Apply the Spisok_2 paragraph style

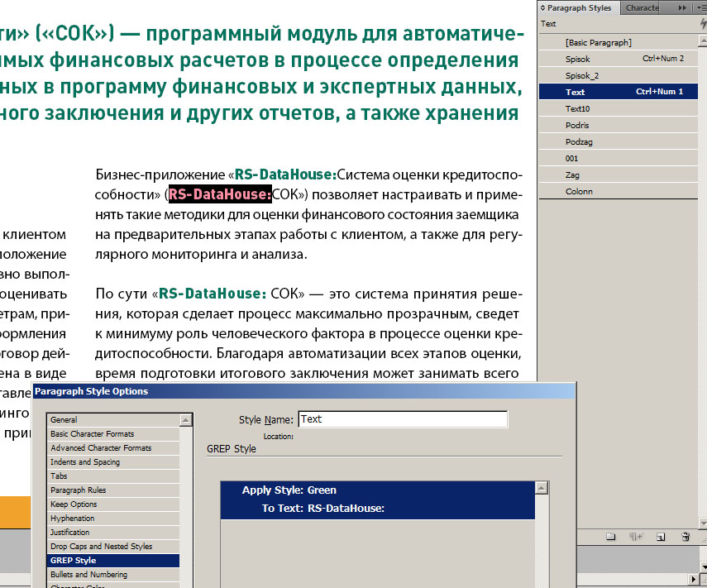(619, 76)
